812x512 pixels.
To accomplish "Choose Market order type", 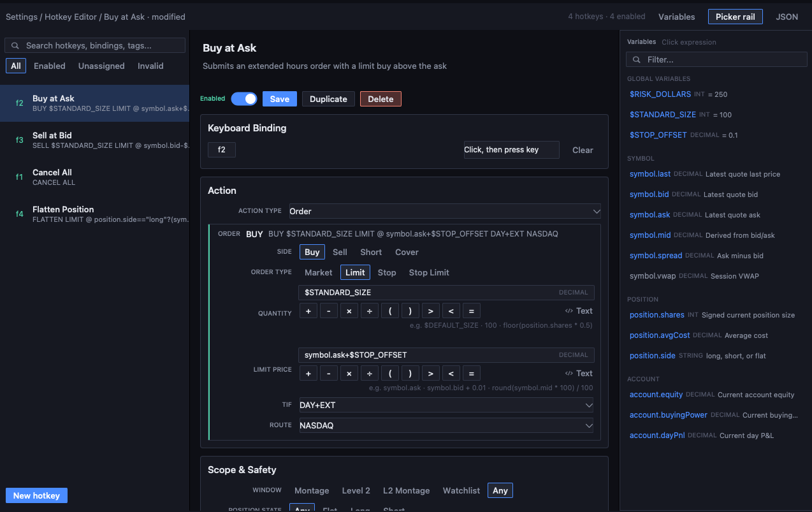I will (319, 272).
